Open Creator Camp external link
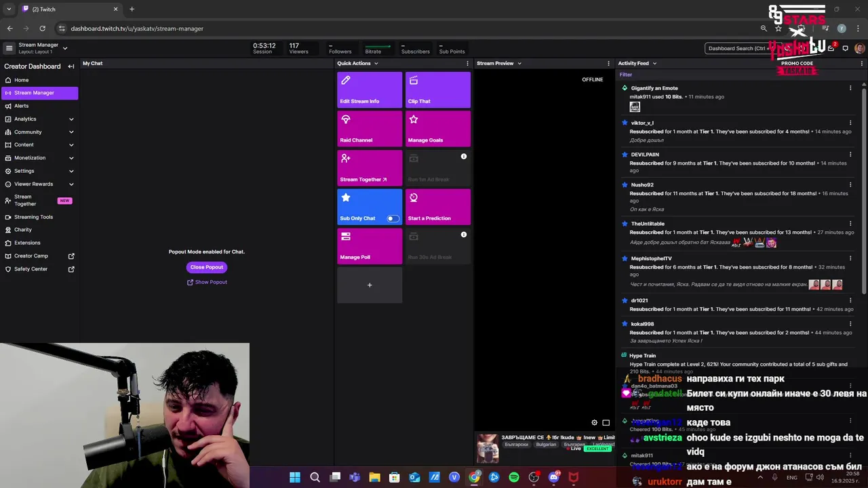The width and height of the screenshot is (868, 488). 39,256
